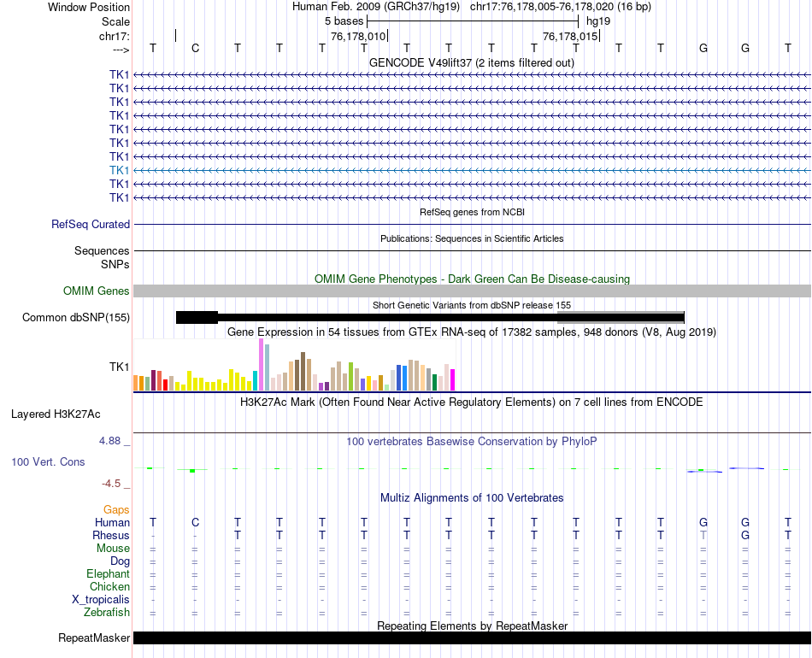Image resolution: width=812 pixels, height=658 pixels.
Task: Click the gray segment of the dbSNP track
Action: (621, 317)
